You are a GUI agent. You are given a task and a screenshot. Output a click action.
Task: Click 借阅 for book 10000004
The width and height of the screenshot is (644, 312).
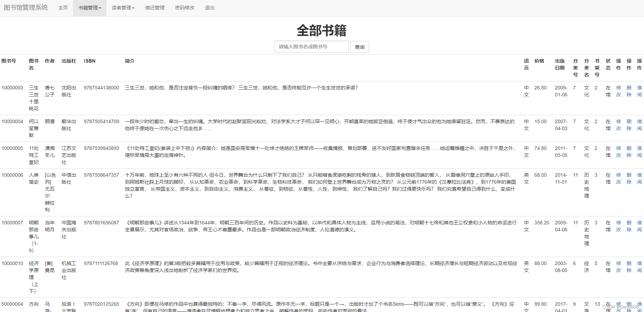click(639, 125)
